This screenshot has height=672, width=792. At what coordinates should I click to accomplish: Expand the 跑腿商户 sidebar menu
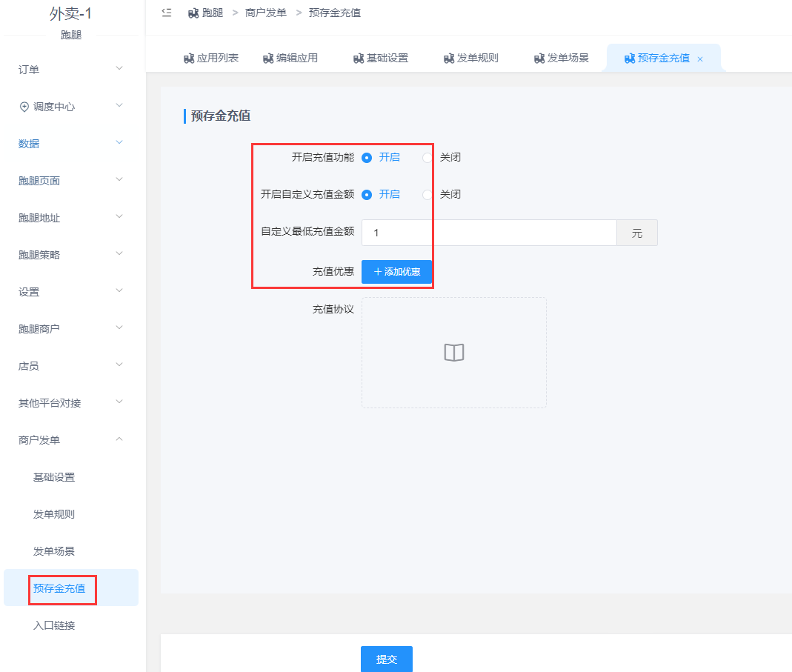click(x=70, y=329)
